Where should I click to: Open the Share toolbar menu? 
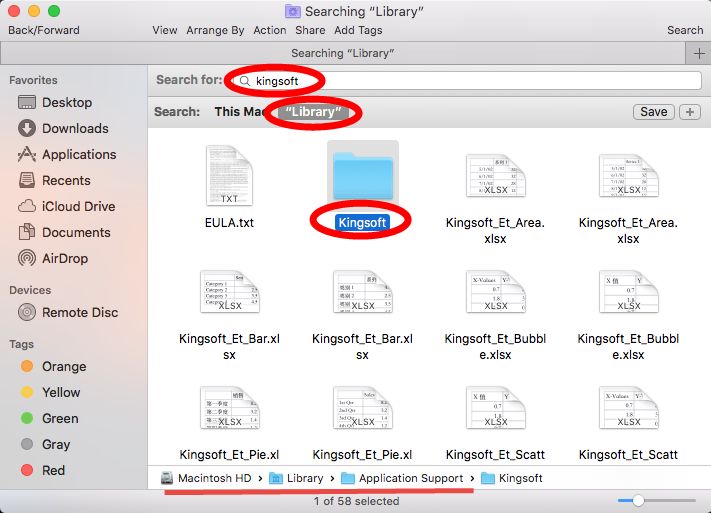(310, 30)
